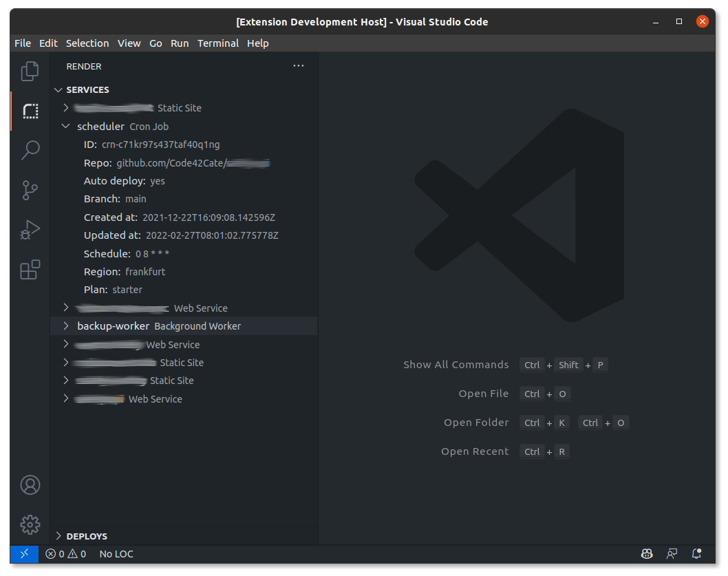The width and height of the screenshot is (728, 576).
Task: Open the View menu
Action: click(129, 43)
